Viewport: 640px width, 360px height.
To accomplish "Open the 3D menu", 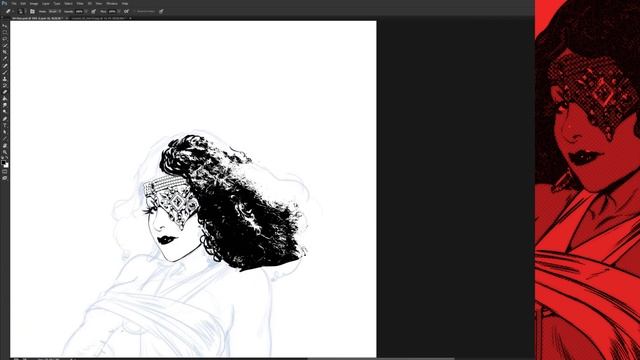I will click(x=90, y=3).
